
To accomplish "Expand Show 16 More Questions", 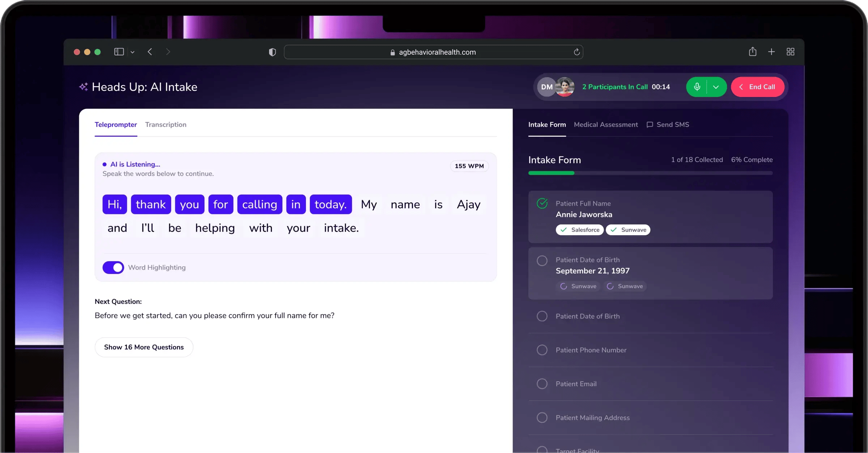I will click(x=144, y=347).
